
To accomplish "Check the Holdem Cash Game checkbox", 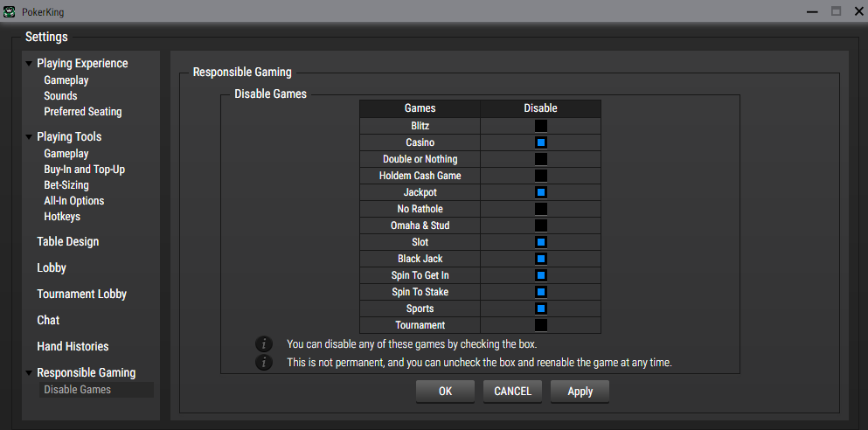I will click(x=540, y=176).
